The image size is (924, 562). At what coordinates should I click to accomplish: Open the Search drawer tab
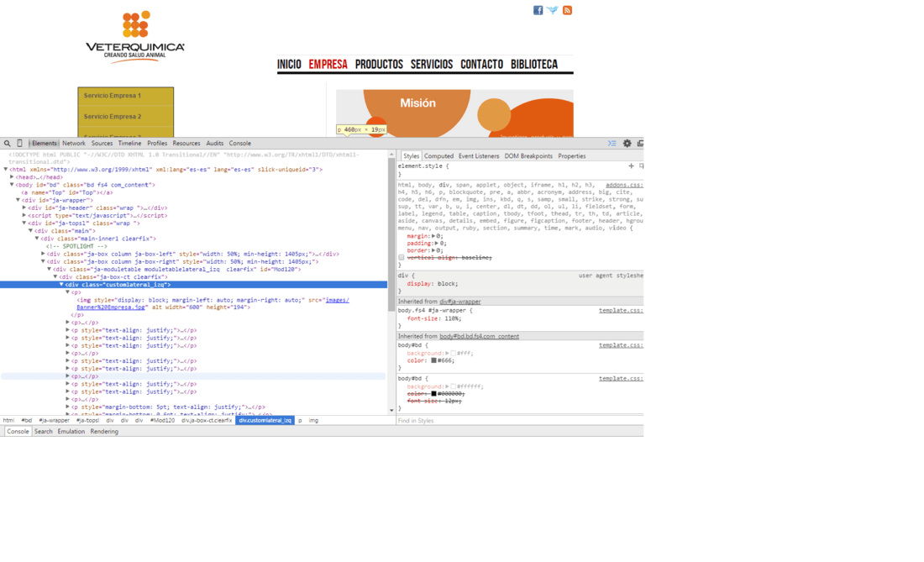point(43,431)
